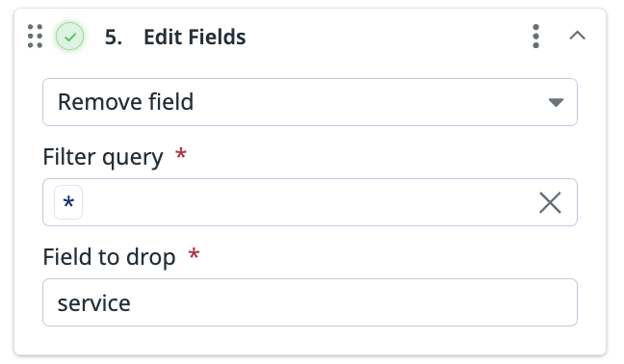Click the 'Remove field' selected option text
Screen dimensions: 624x364
pos(126,102)
